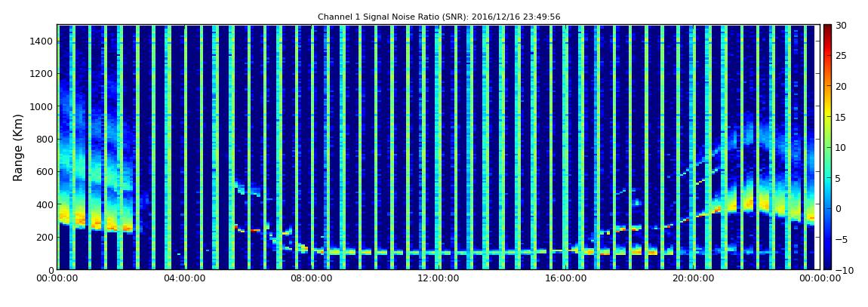868x307 pixels.
Task: Click the 20:00:00 time axis label
Action: point(691,279)
